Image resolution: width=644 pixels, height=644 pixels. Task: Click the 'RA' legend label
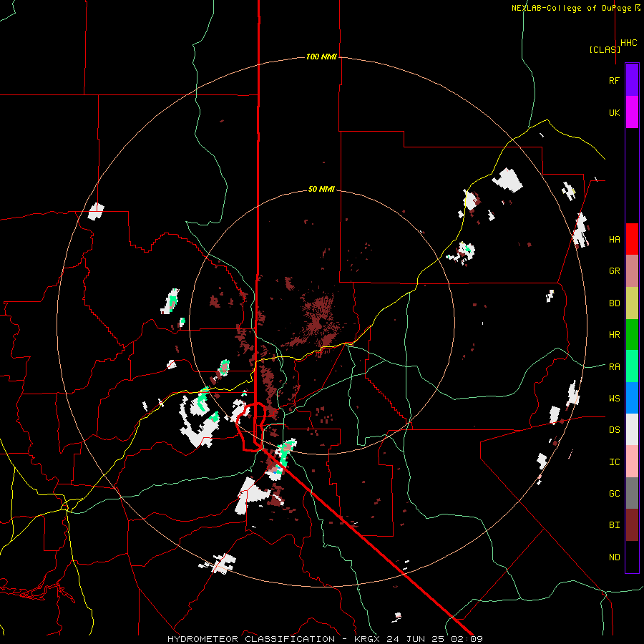(614, 367)
